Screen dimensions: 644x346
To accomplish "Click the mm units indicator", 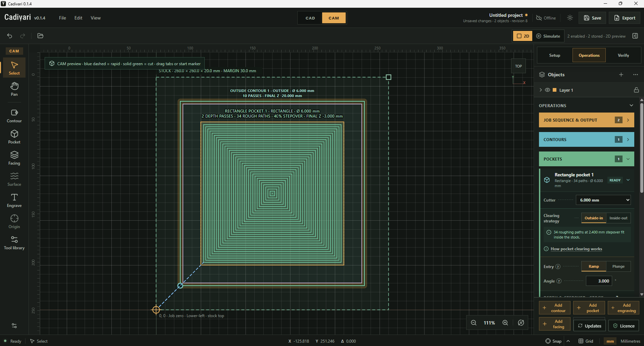I will coord(610,341).
